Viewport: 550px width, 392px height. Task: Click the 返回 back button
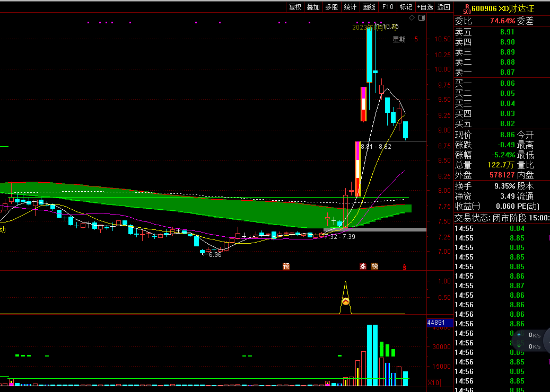pos(444,7)
